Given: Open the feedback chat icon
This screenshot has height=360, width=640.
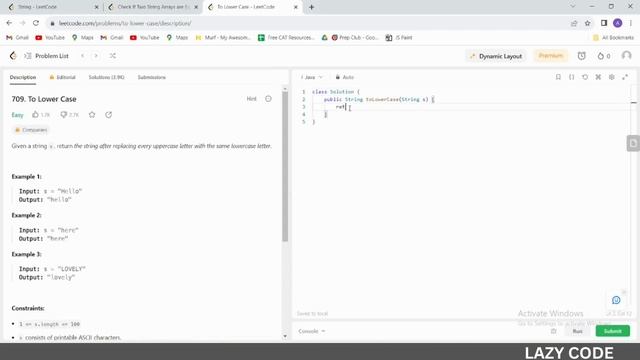Looking at the screenshot, I should point(616,300).
